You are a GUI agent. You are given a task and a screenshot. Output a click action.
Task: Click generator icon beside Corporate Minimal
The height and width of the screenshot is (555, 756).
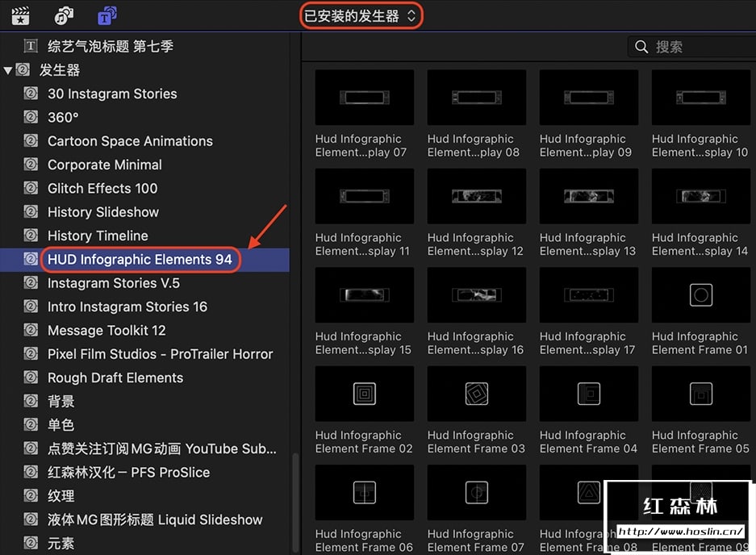(31, 164)
